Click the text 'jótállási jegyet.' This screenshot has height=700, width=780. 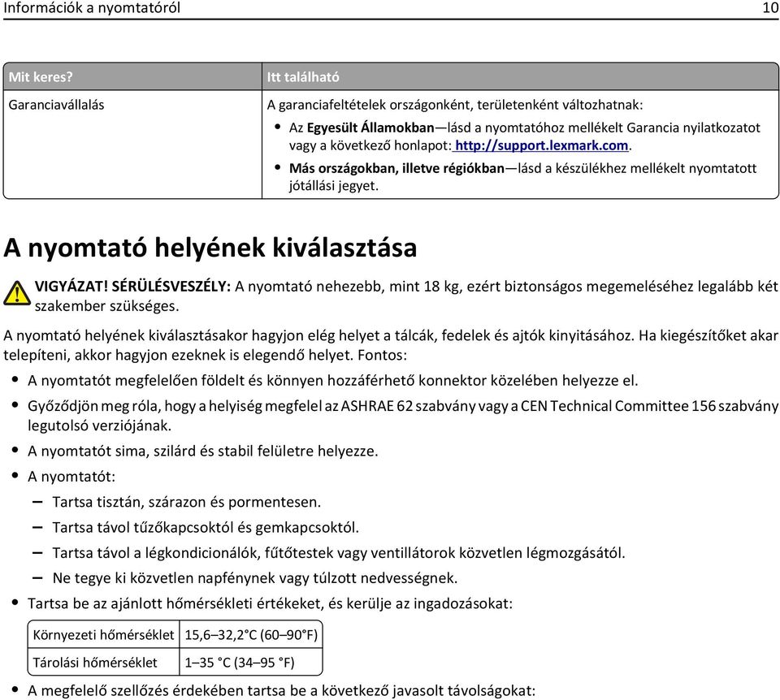click(x=334, y=186)
